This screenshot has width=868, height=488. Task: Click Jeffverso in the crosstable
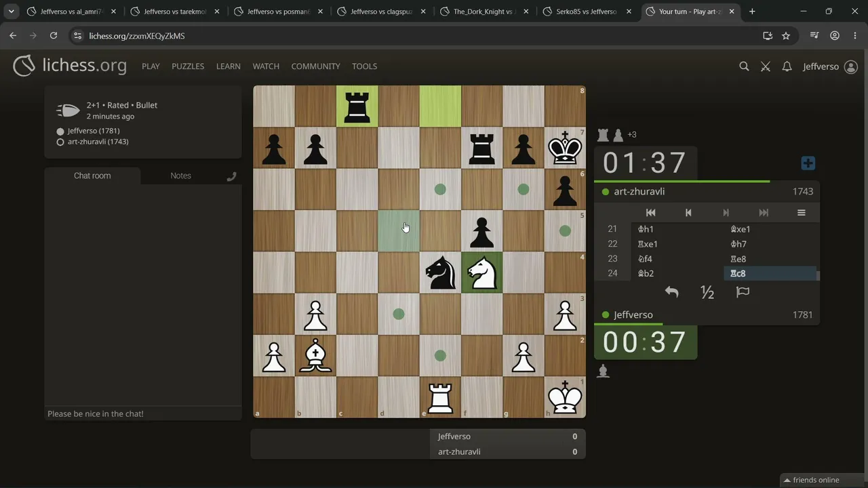(x=454, y=436)
